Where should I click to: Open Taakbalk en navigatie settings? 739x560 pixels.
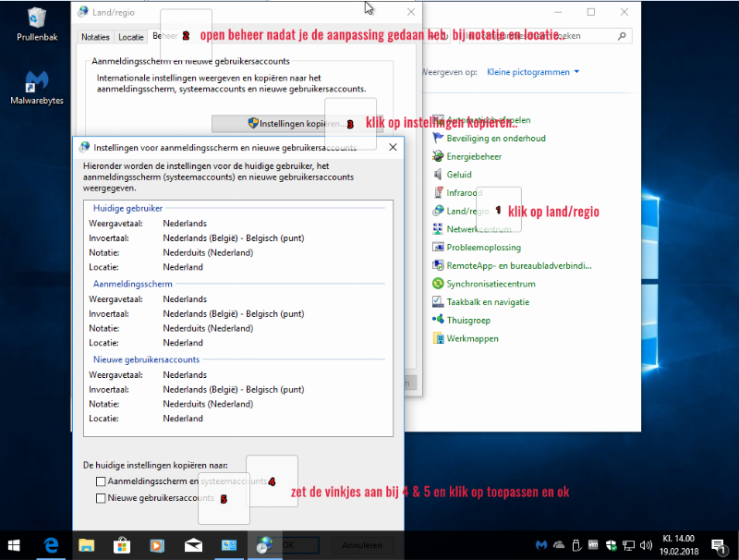coord(488,302)
